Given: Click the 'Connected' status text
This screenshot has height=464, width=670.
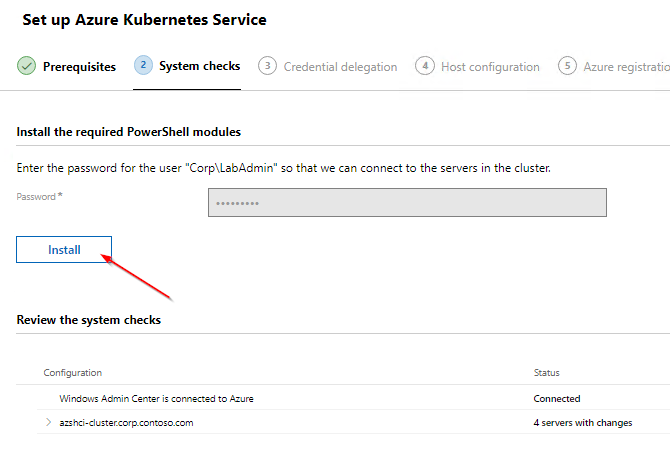Looking at the screenshot, I should (x=557, y=399).
